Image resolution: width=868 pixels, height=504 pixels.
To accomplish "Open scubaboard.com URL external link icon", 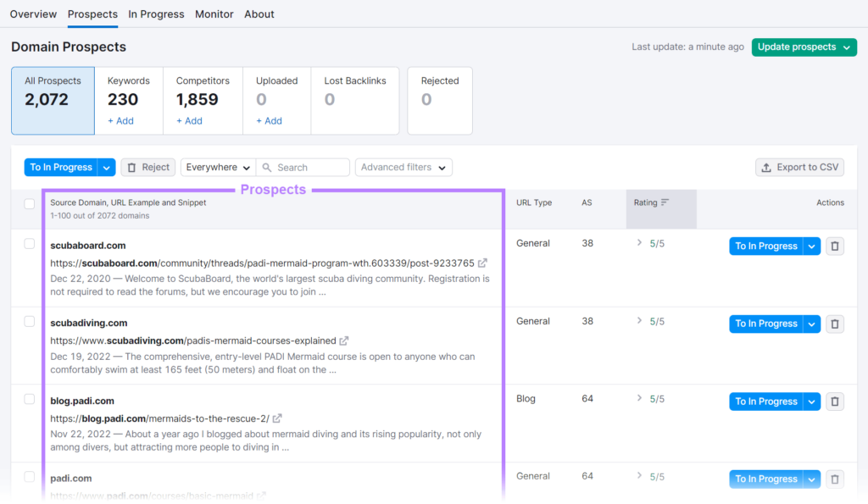I will coord(482,263).
